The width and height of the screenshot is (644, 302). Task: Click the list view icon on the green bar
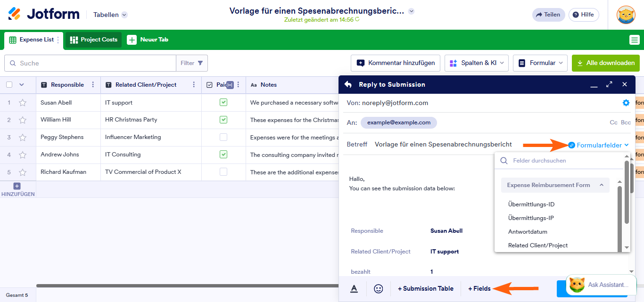click(x=635, y=40)
